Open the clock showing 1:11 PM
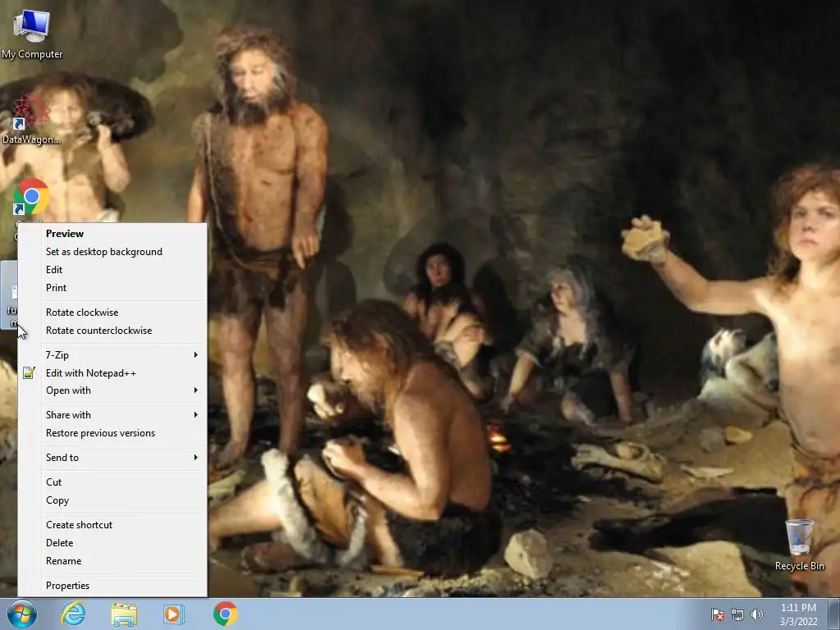 coord(798,614)
